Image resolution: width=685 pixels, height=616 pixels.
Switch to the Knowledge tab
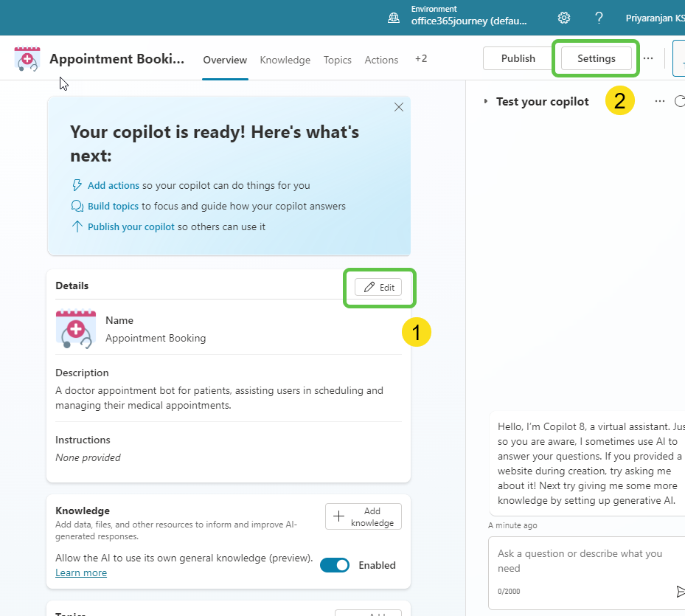tap(285, 60)
